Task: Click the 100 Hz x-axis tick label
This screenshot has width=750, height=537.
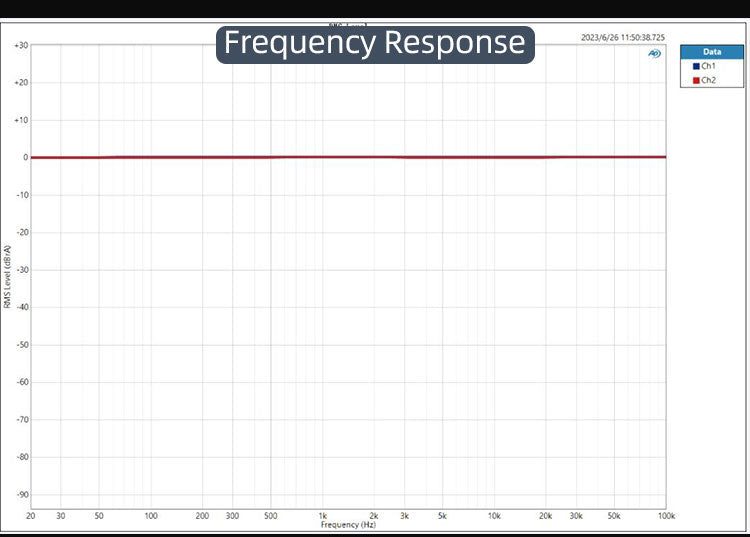Action: click(x=151, y=516)
